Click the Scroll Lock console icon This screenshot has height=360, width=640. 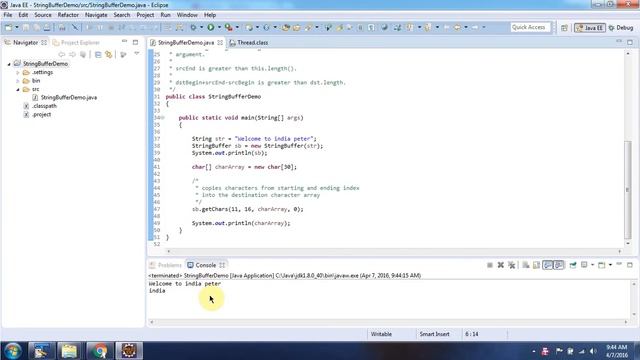536,265
